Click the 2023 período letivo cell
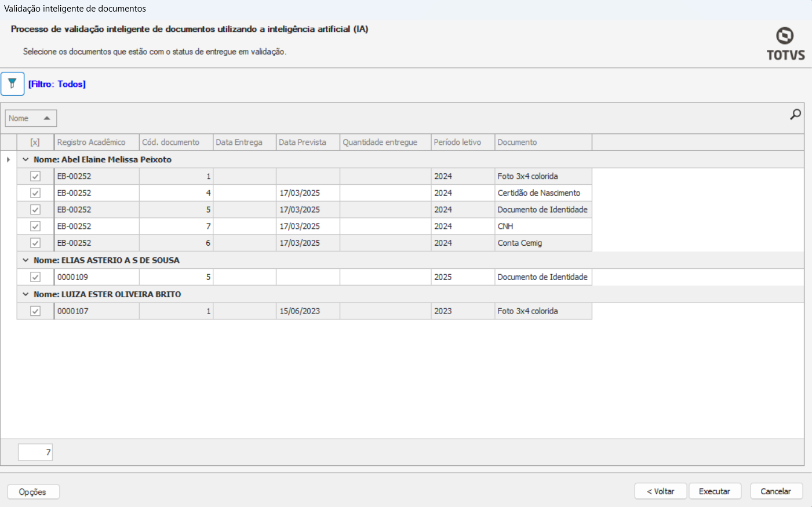The width and height of the screenshot is (812, 507). click(463, 311)
